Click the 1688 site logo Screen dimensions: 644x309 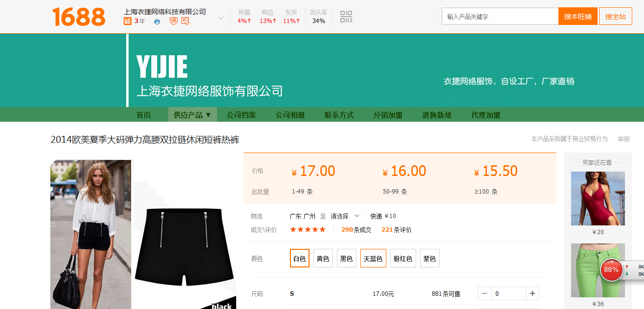(79, 17)
